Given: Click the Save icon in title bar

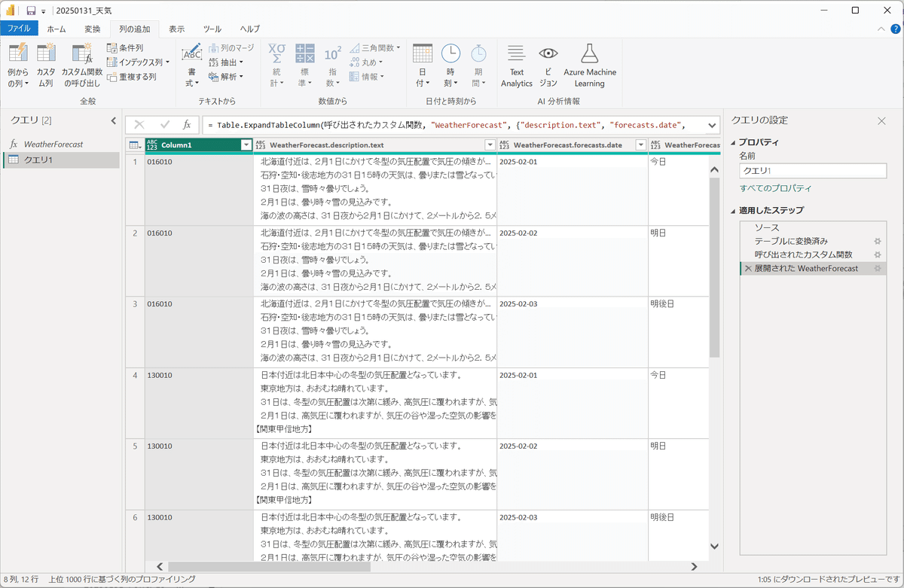Looking at the screenshot, I should (31, 11).
